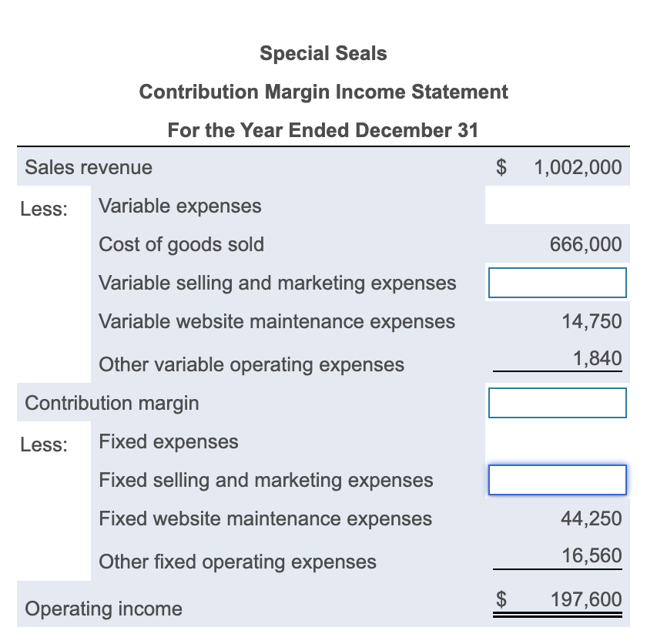Select the For the Year Ended December 31 line
Viewport: 667px width, 644px height.
click(323, 130)
